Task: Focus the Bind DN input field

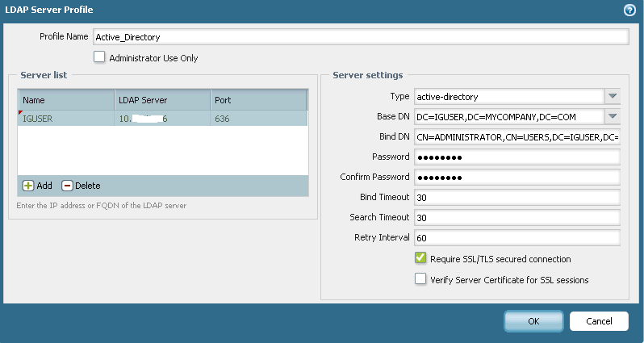Action: click(x=516, y=136)
